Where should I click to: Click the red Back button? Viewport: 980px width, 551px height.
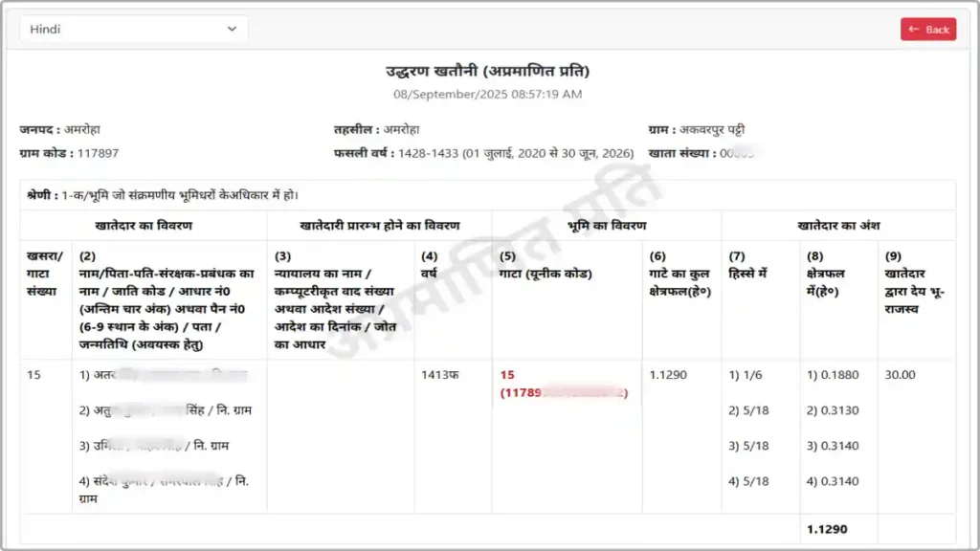pos(927,29)
